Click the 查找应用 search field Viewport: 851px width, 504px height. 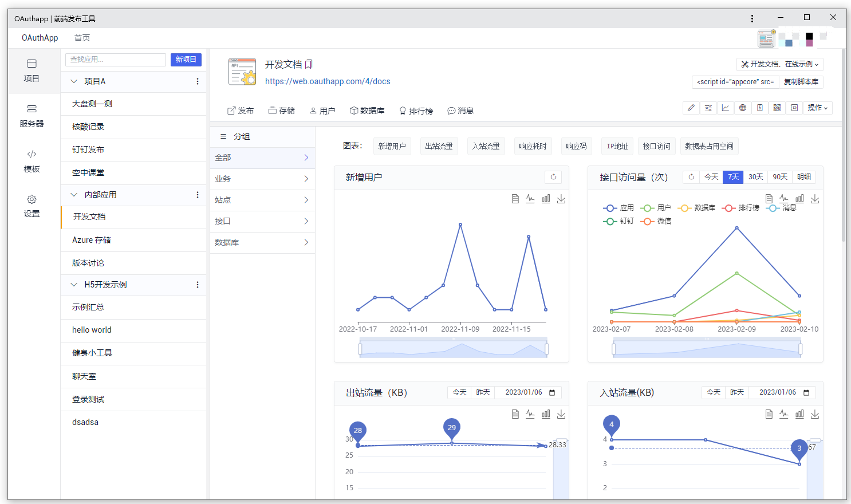pyautogui.click(x=116, y=60)
